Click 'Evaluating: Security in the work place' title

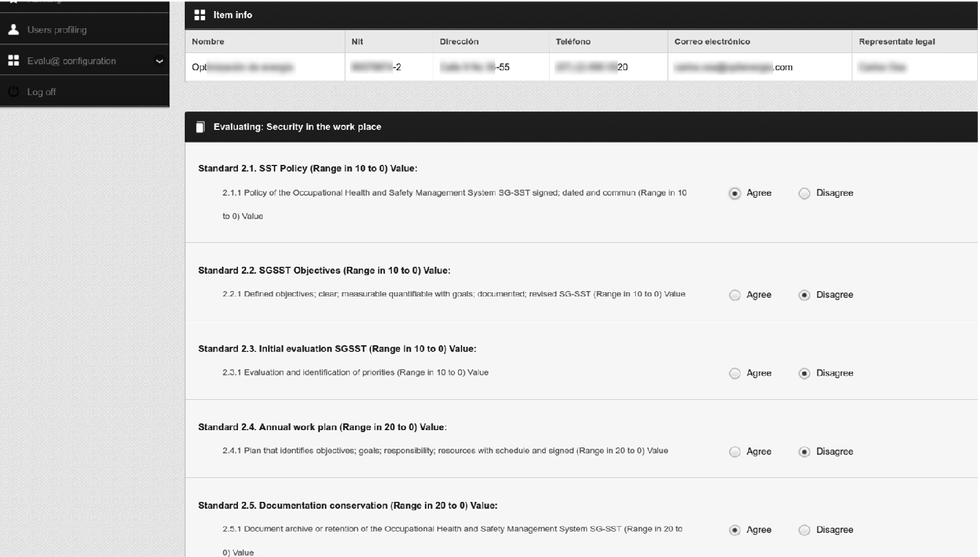point(297,127)
